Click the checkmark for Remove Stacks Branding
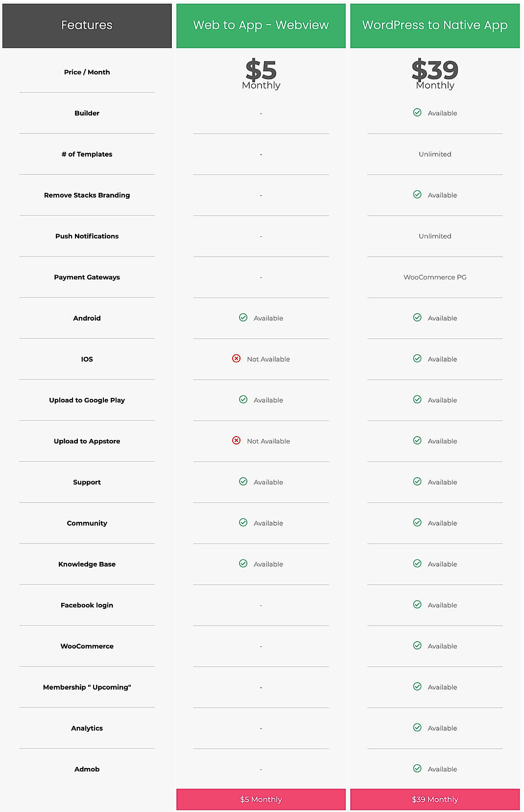 pyautogui.click(x=417, y=195)
